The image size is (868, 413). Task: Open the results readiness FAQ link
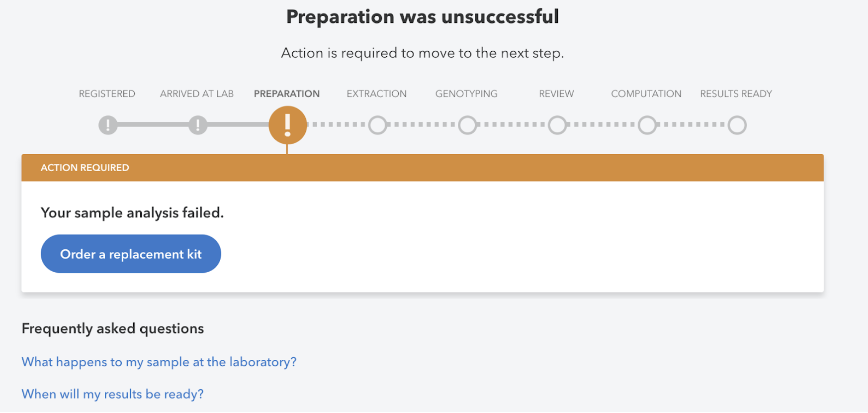tap(112, 394)
